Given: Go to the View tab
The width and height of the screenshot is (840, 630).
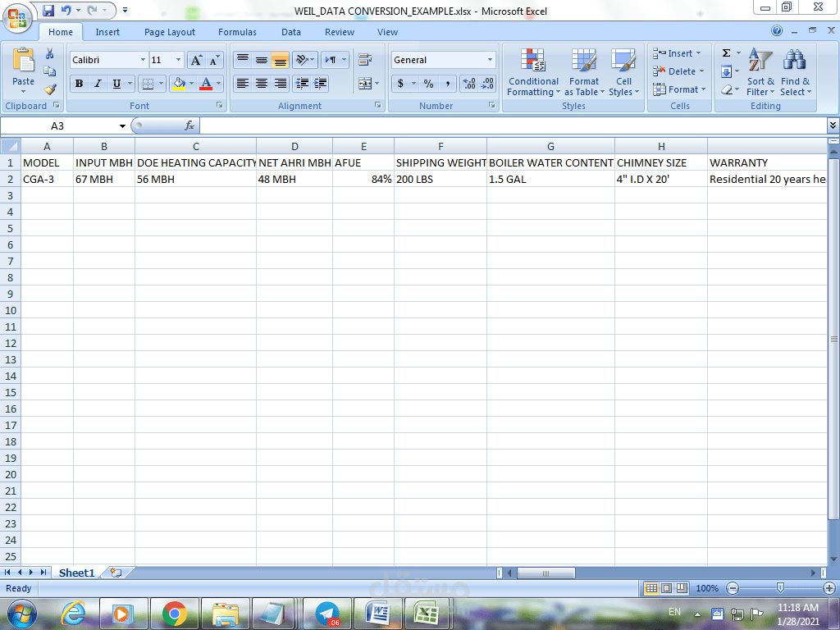Looking at the screenshot, I should pos(387,32).
